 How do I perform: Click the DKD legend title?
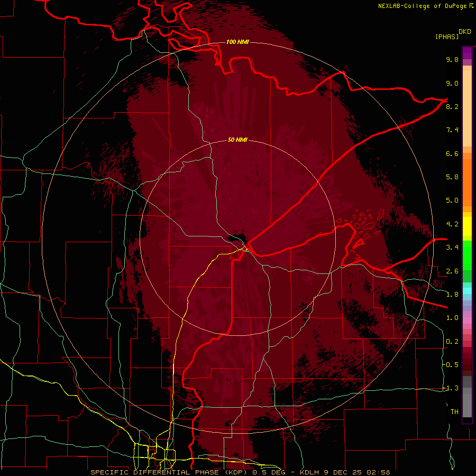coord(465,32)
